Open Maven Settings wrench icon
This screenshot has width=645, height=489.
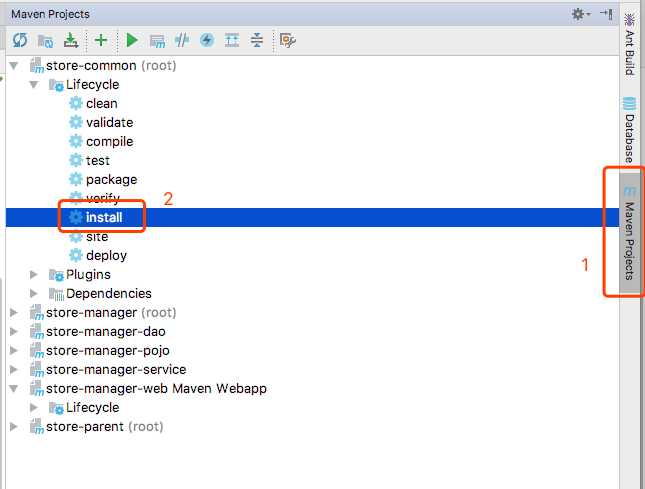pyautogui.click(x=287, y=40)
